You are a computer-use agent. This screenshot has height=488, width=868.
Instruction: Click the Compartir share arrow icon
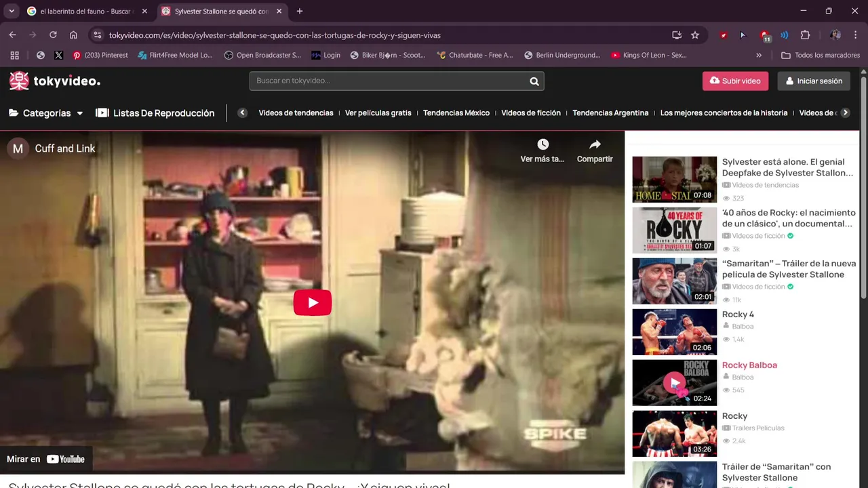pyautogui.click(x=595, y=144)
